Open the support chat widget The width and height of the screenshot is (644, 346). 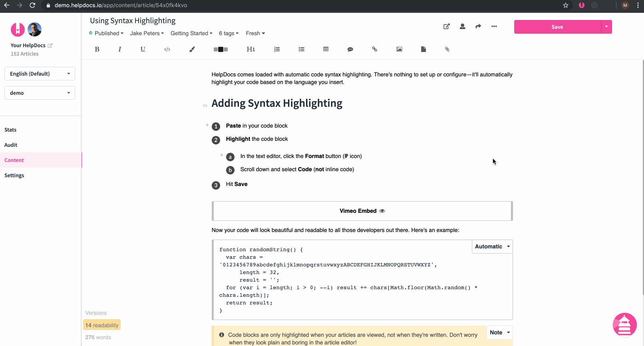[624, 325]
